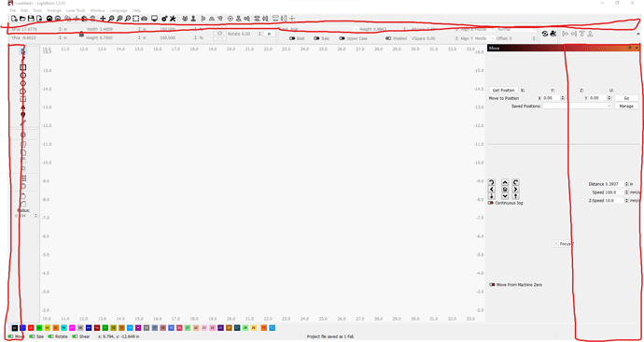Open the Saved Positions dropdown

[x=578, y=106]
